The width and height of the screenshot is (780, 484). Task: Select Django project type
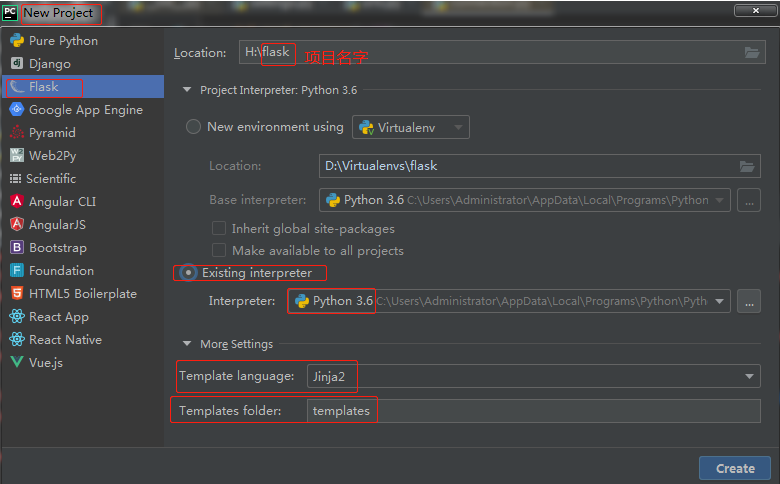(x=83, y=64)
